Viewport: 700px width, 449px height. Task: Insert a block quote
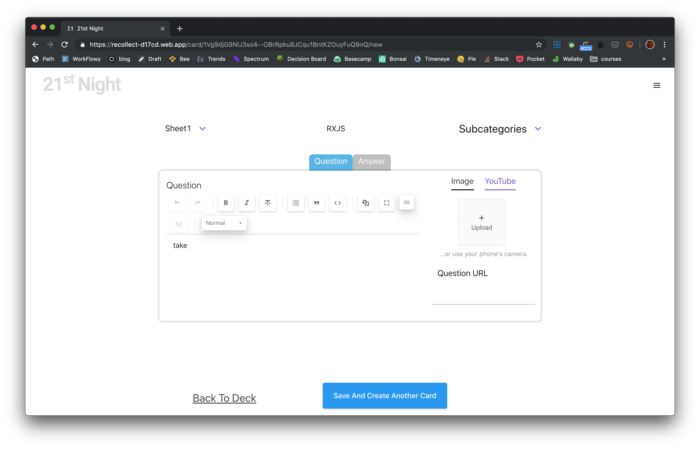pos(317,203)
